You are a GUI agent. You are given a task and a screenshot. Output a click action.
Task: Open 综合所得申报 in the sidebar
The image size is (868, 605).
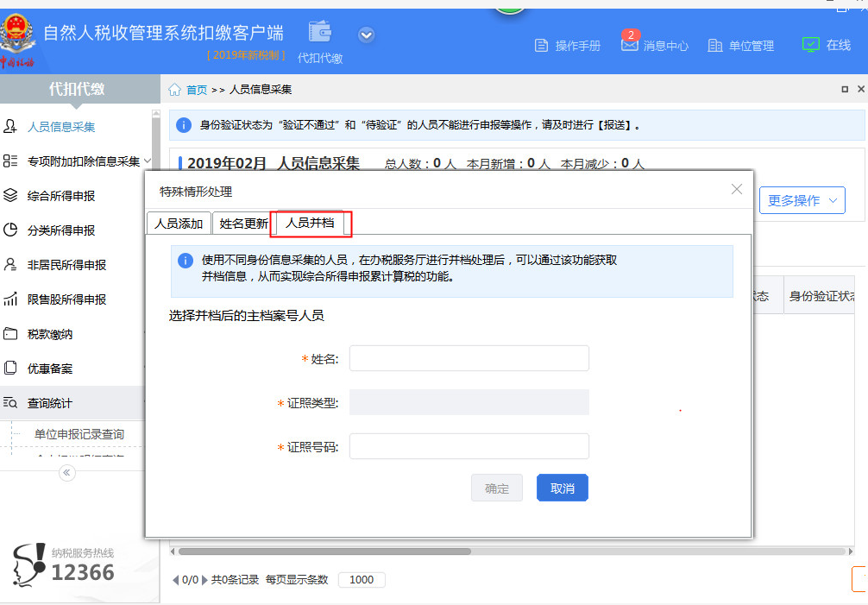coord(61,196)
